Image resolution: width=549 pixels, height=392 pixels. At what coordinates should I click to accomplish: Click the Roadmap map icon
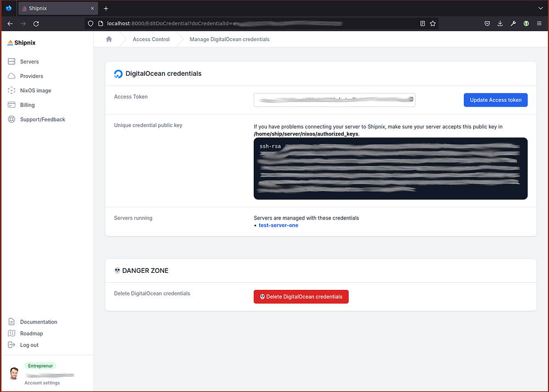[x=12, y=333]
